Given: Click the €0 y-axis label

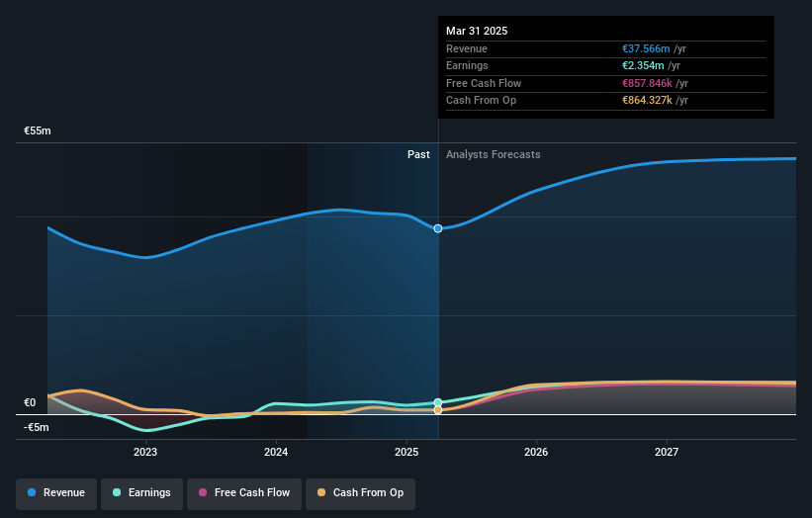Looking at the screenshot, I should [x=30, y=402].
